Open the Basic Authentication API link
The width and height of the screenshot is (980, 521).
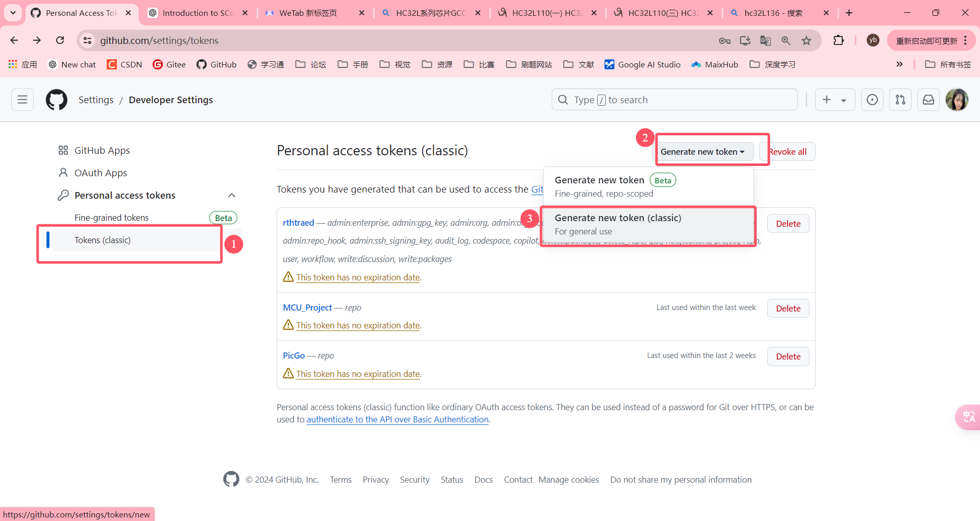point(398,419)
